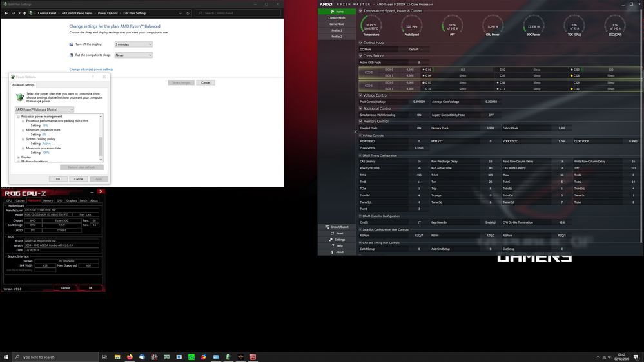The image size is (644, 362).
Task: Collapse Minimum processor state node
Action: (x=23, y=130)
